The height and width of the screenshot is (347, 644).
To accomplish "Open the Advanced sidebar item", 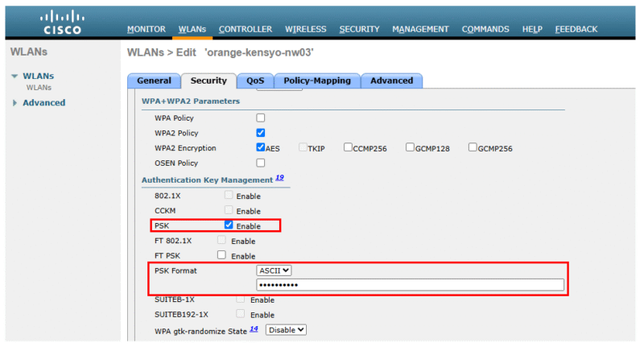I will (x=44, y=103).
